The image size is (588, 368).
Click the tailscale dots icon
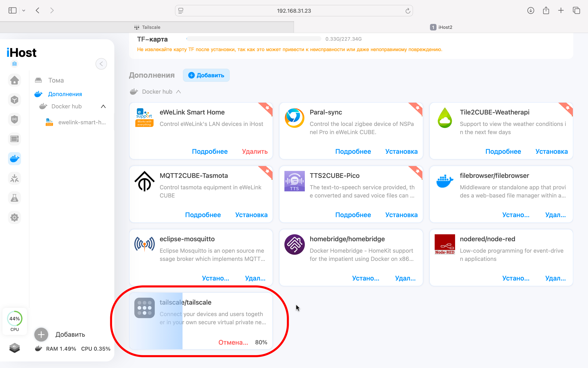point(145,308)
